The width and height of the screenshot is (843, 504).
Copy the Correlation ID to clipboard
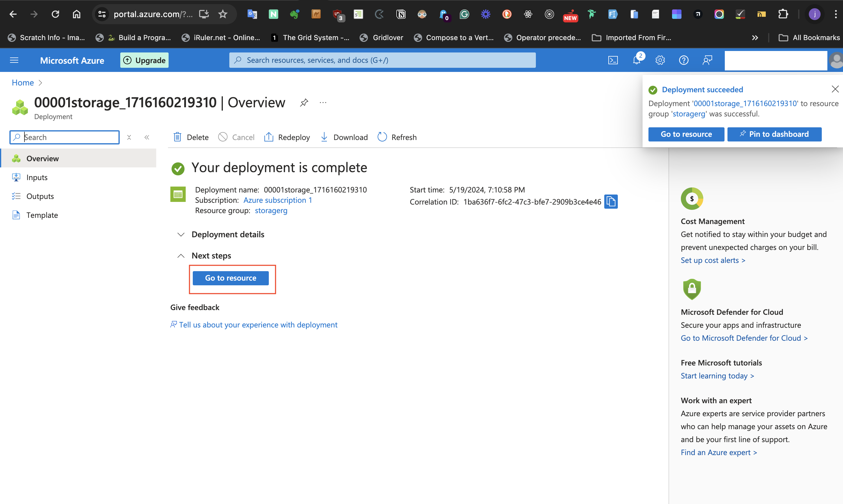[x=611, y=202]
